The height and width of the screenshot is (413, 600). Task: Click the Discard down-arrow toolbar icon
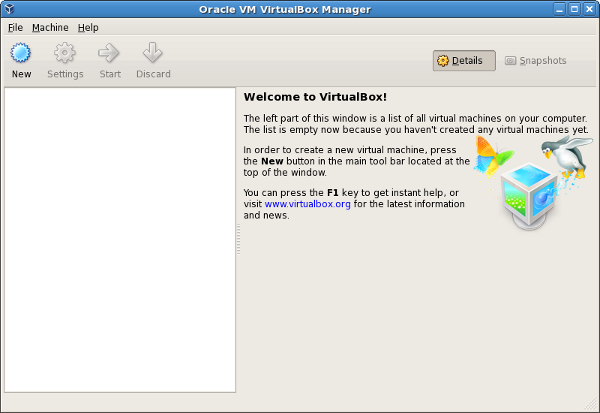[x=153, y=53]
